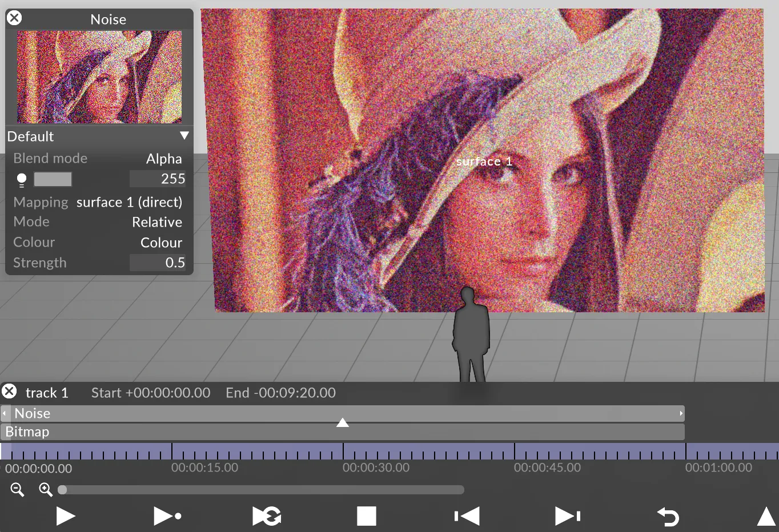The height and width of the screenshot is (532, 779).
Task: Click the return/undo arrow icon
Action: [668, 517]
